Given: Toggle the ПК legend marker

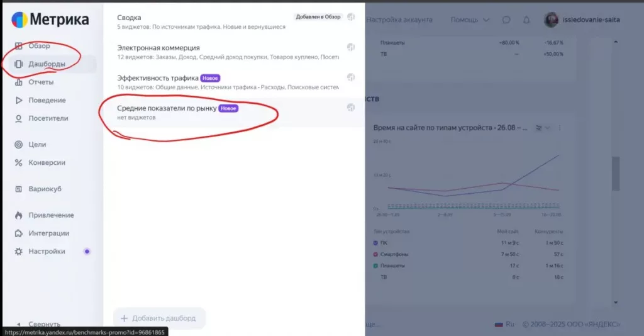Looking at the screenshot, I should pyautogui.click(x=375, y=243).
